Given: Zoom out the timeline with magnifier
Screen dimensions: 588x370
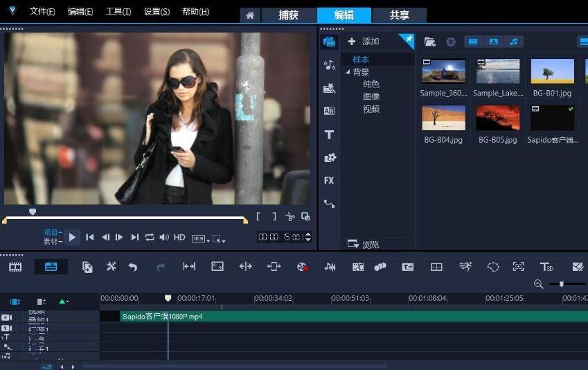Looking at the screenshot, I should [539, 284].
